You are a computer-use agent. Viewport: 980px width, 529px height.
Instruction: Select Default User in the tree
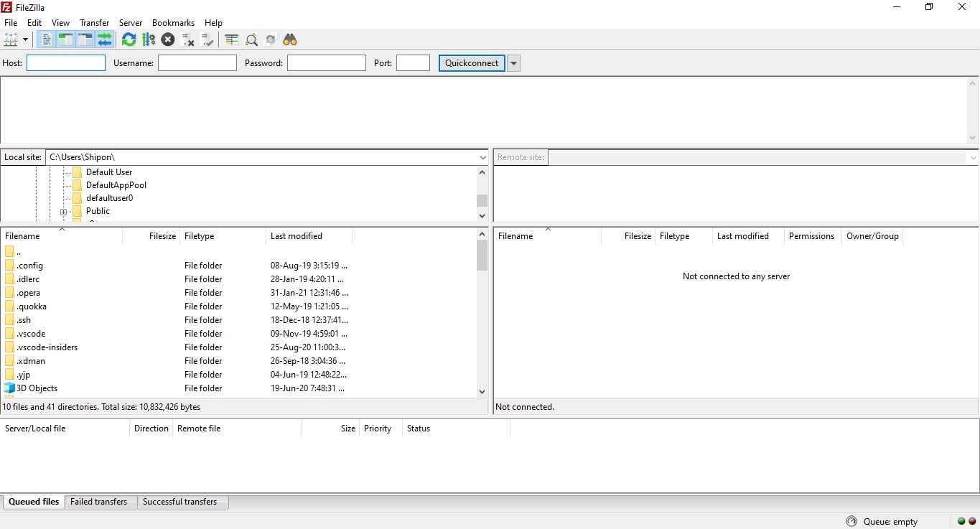[x=109, y=172]
